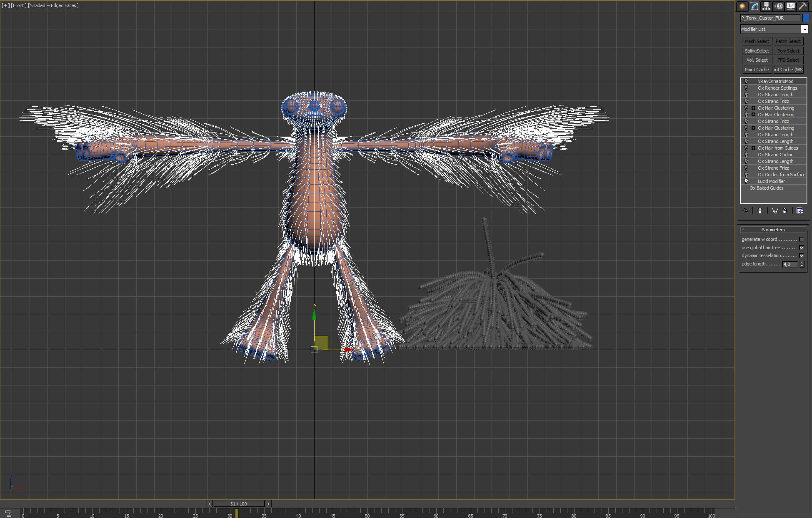Switch to the Motion panel tab

pyautogui.click(x=779, y=6)
